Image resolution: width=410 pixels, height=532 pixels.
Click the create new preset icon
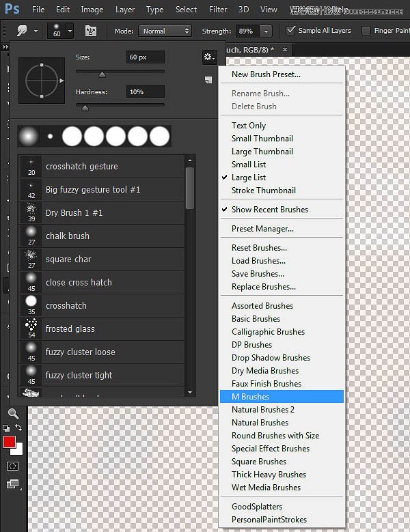pos(208,80)
